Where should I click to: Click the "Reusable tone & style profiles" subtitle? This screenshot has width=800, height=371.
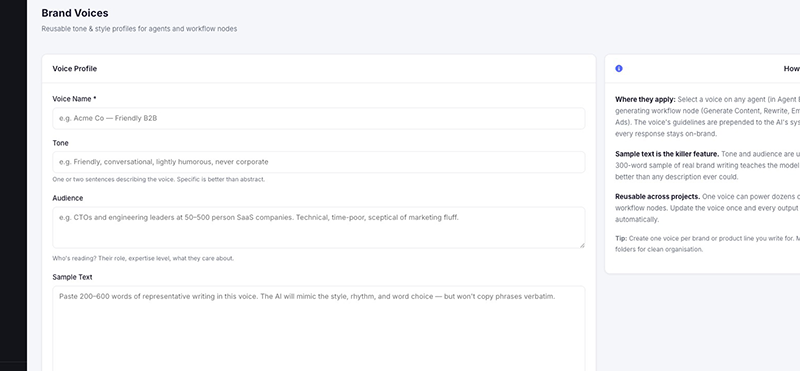[x=139, y=29]
